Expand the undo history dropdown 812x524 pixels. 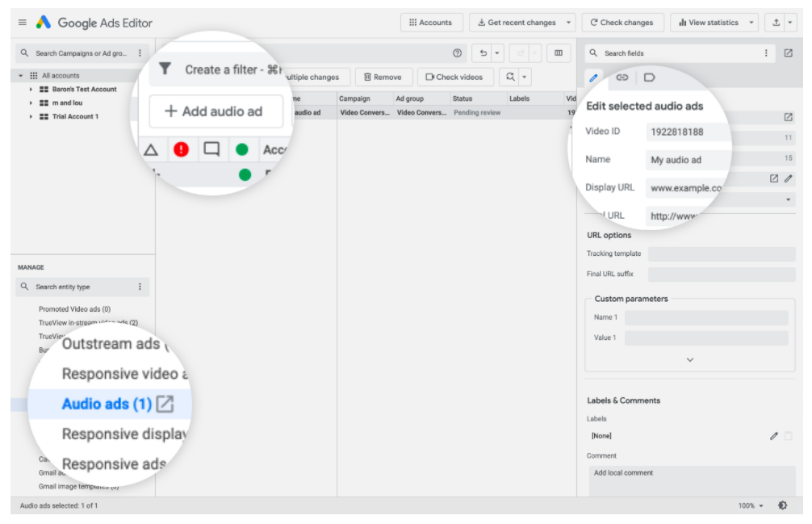pos(497,52)
